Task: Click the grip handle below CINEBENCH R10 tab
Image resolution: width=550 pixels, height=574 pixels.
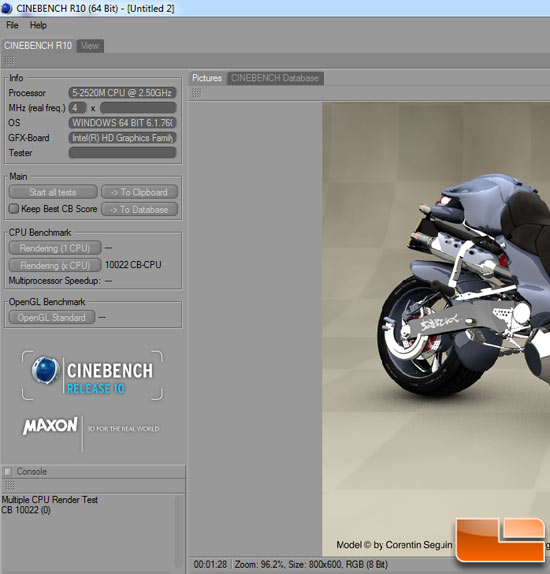Action: tap(9, 60)
